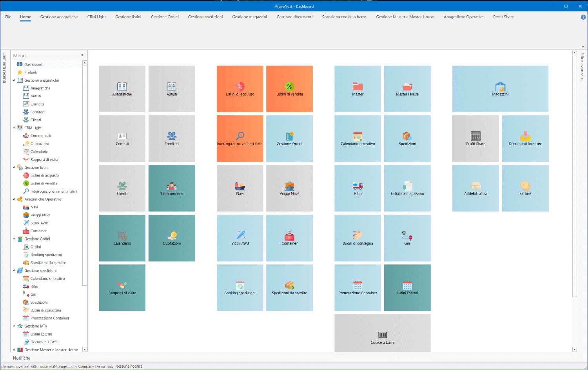
Task: Switch to the File tab
Action: pos(8,17)
